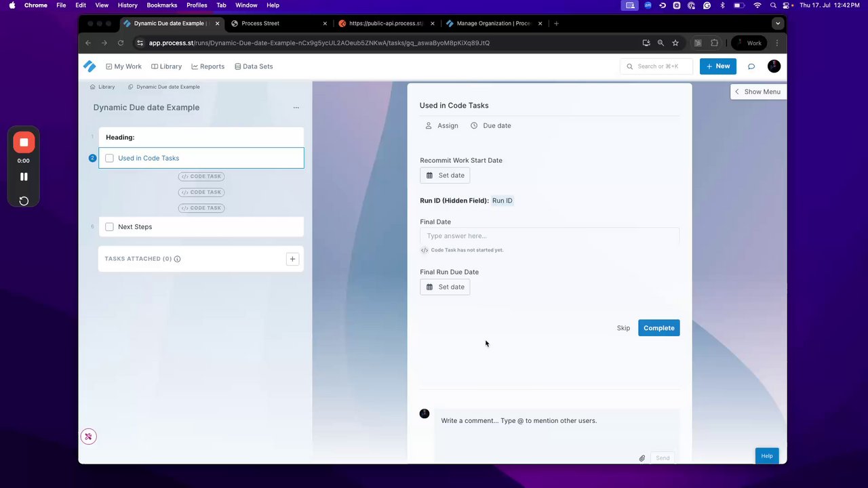Click the macOS Spotlight search icon
This screenshot has width=868, height=488.
click(x=773, y=5)
